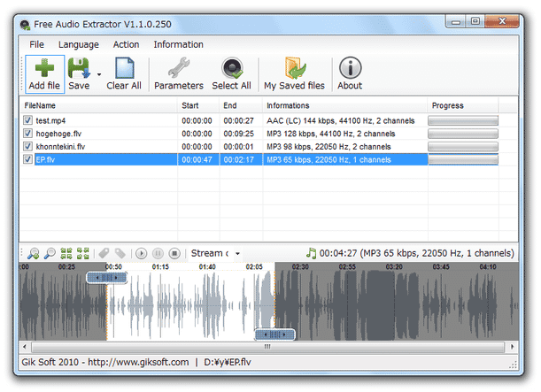Click the End column header
The height and width of the screenshot is (392, 541).
click(x=241, y=105)
